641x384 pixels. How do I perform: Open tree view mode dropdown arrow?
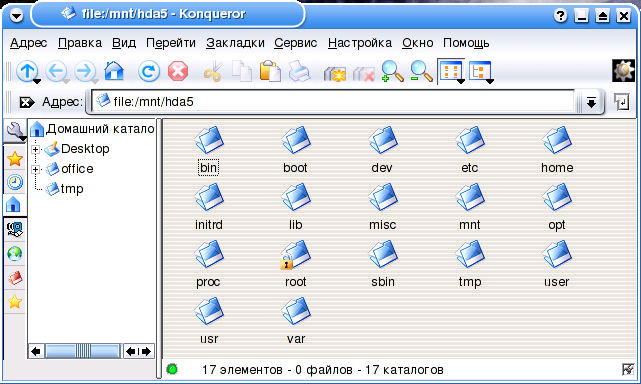coord(489,81)
